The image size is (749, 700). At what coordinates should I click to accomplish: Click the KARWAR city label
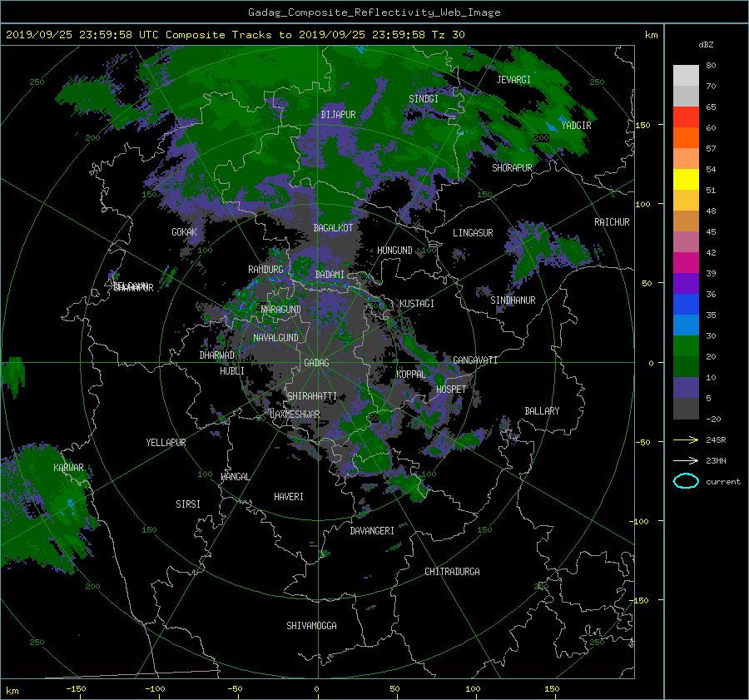point(68,468)
